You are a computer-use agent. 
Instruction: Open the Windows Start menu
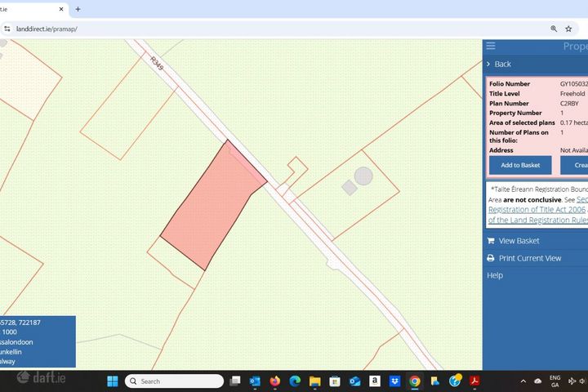click(112, 381)
